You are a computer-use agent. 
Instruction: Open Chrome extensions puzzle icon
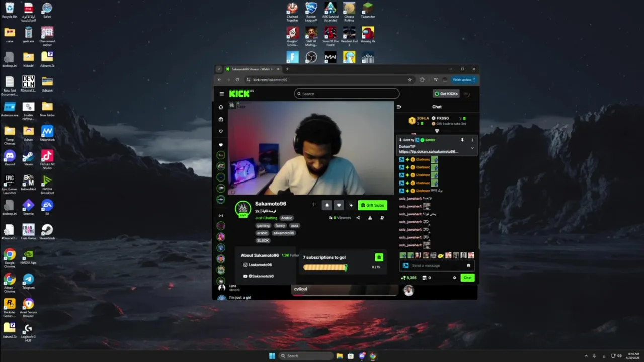422,80
